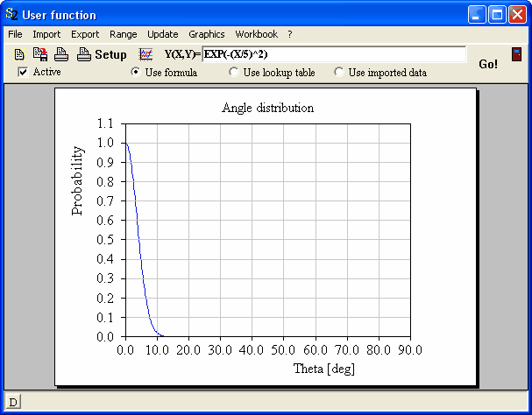Click the Save to disk icon

pos(40,54)
